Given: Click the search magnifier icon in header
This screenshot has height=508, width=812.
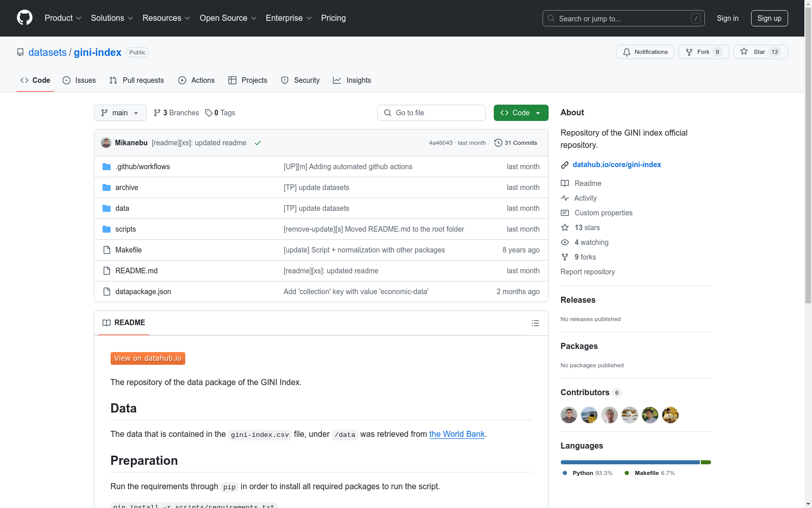Looking at the screenshot, I should (551, 18).
